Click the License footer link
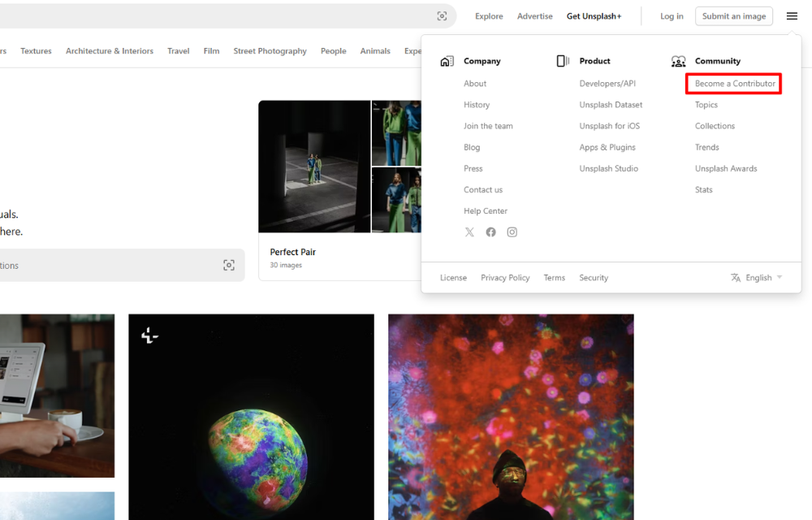Screen dimensions: 812x520 (x=453, y=278)
